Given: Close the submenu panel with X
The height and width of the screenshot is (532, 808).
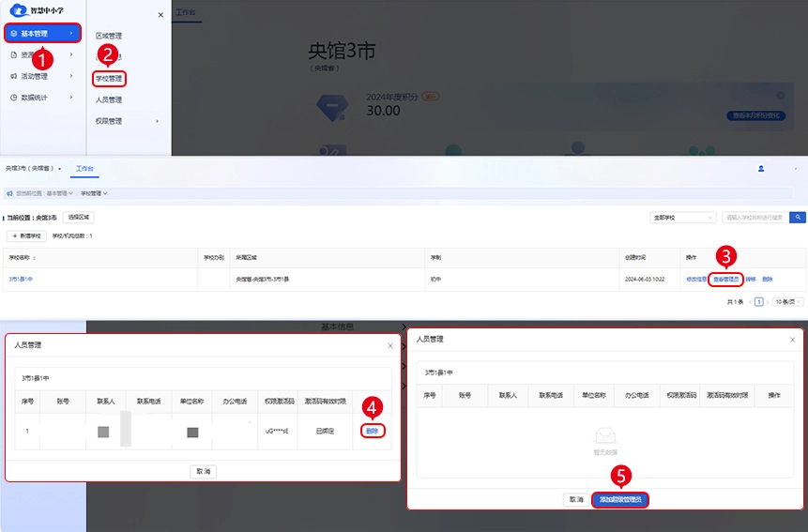Looking at the screenshot, I should coord(160,15).
